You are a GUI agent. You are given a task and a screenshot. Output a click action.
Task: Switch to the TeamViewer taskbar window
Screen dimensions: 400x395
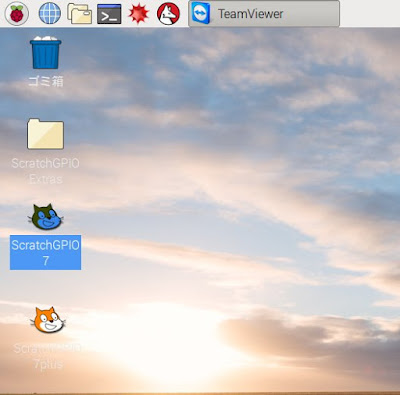tap(264, 14)
